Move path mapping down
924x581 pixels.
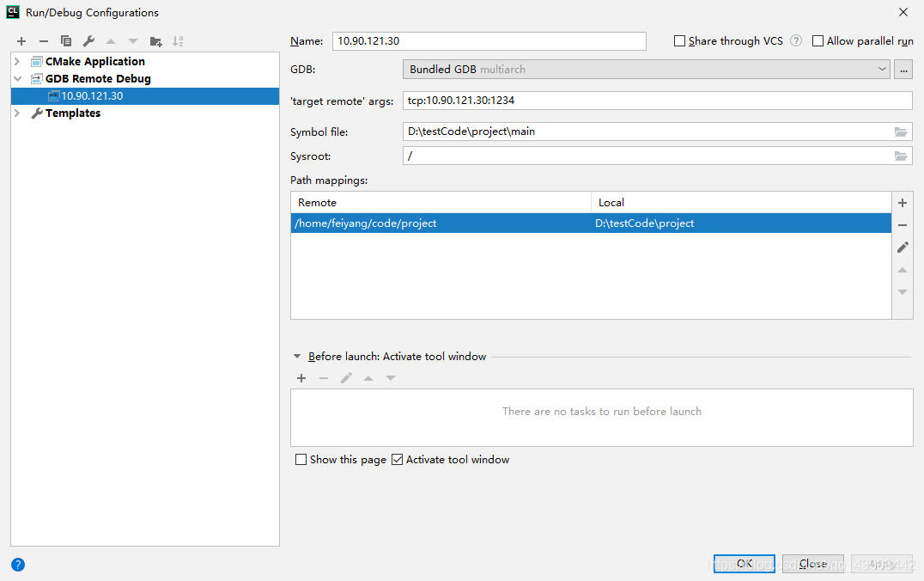click(903, 292)
